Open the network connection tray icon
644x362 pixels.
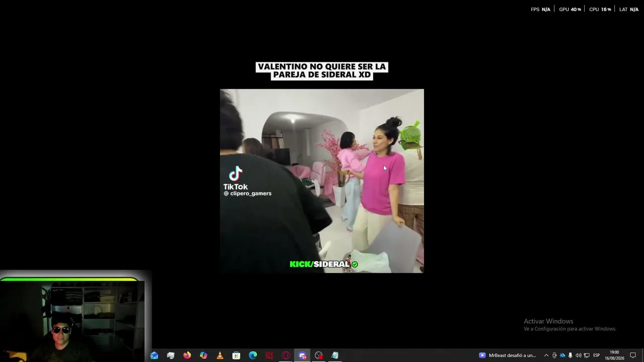(587, 355)
